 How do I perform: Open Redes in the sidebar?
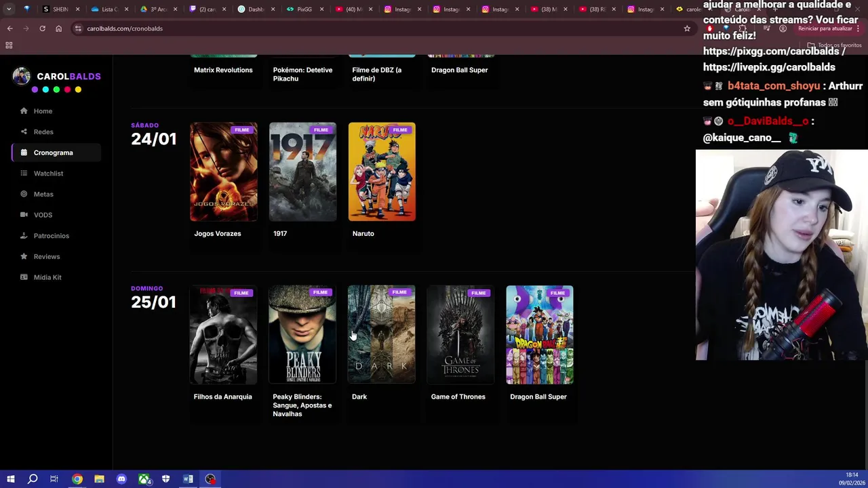56,131
